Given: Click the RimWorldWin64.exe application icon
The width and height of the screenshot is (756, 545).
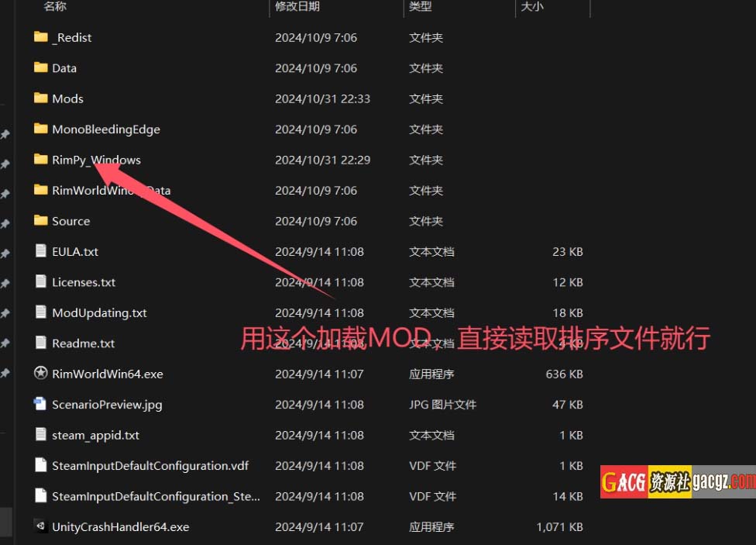Looking at the screenshot, I should [41, 374].
